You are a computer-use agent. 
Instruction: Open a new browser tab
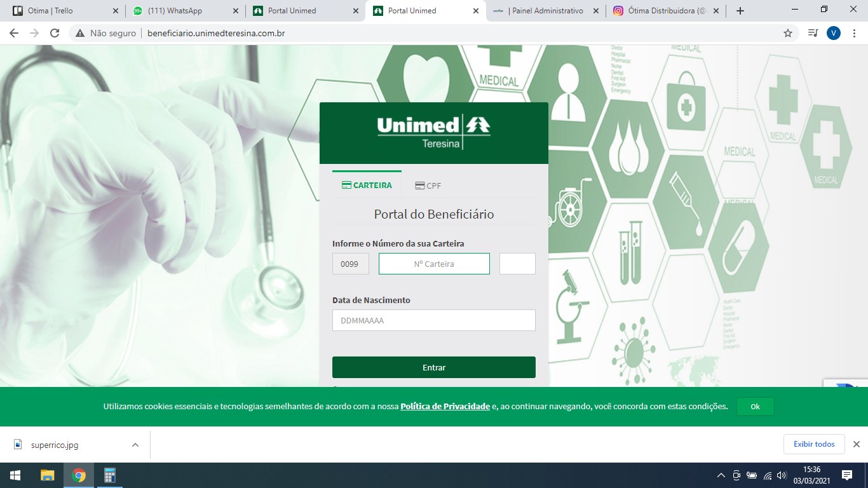tap(740, 11)
